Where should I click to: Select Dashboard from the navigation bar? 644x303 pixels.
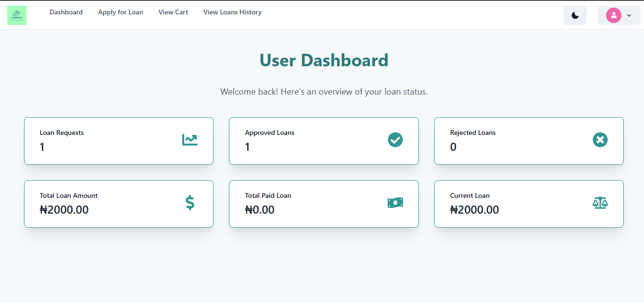66,12
